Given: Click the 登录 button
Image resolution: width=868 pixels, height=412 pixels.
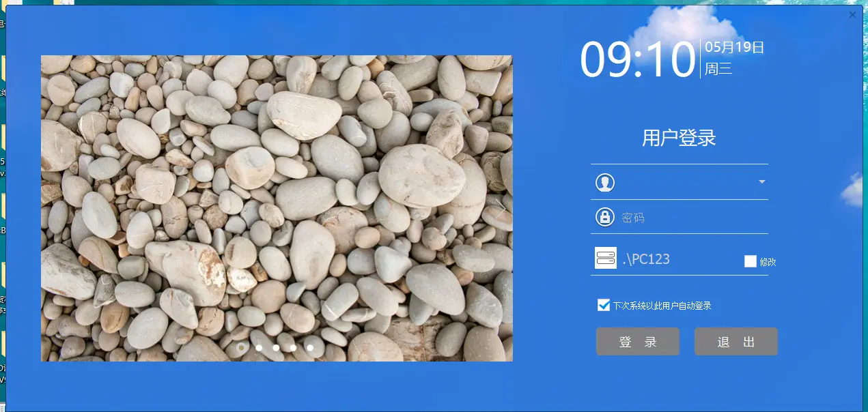Looking at the screenshot, I should [x=637, y=342].
